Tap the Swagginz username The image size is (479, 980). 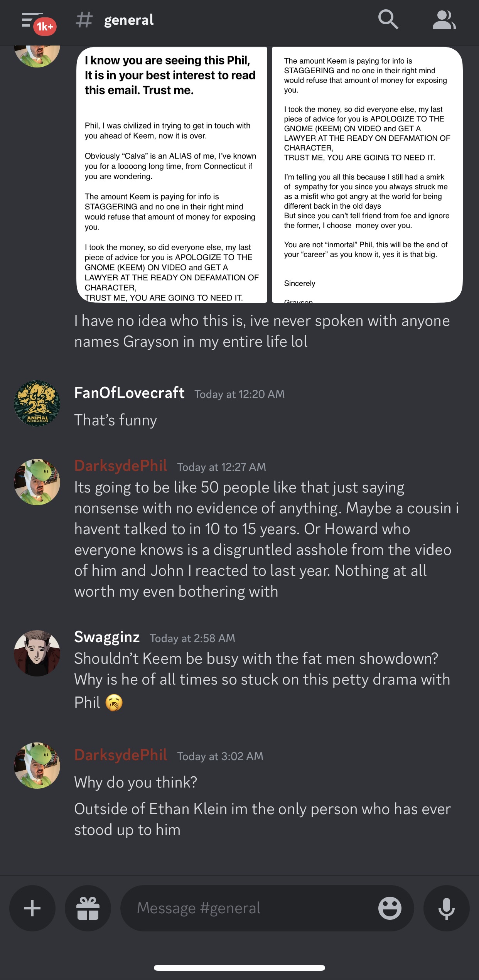107,637
